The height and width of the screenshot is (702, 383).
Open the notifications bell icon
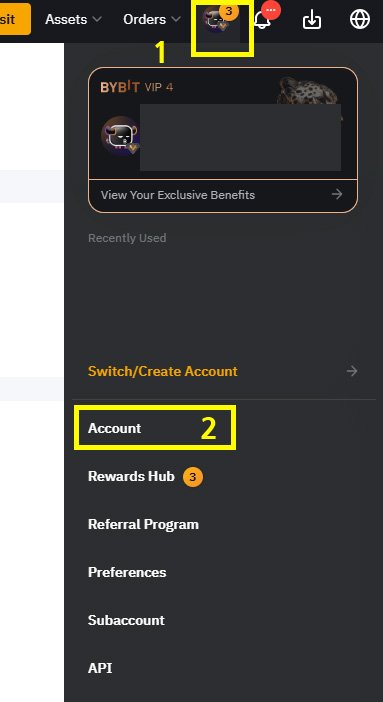pos(262,20)
